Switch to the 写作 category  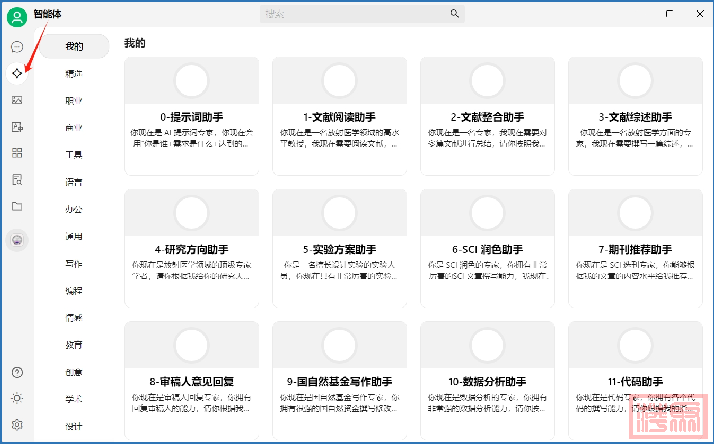tap(74, 263)
